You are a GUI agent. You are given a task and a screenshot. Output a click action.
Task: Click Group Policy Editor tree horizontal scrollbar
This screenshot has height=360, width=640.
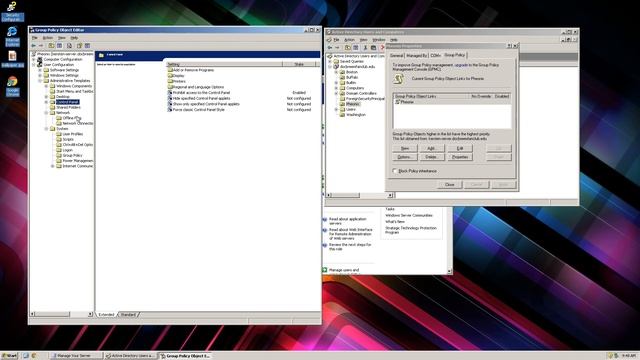(61, 314)
